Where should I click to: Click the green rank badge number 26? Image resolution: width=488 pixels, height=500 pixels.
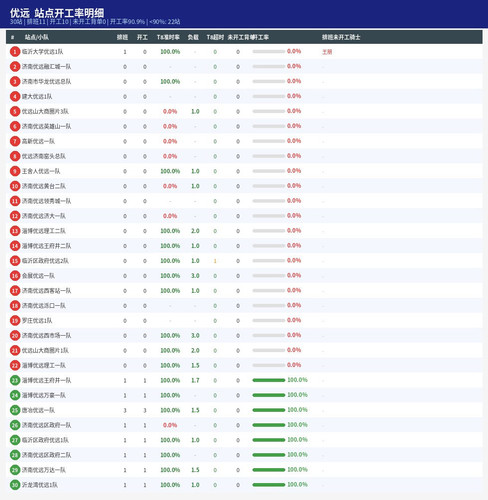click(x=15, y=425)
